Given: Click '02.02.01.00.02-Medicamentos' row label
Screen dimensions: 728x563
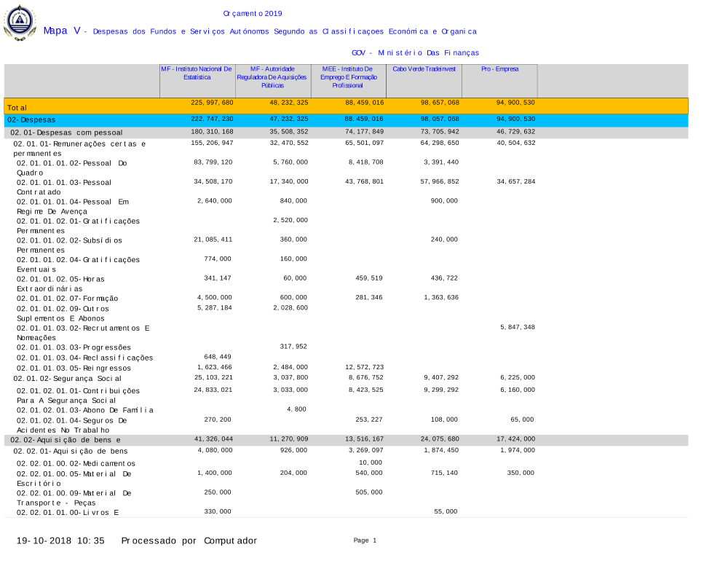Looking at the screenshot, I should tap(76, 463).
